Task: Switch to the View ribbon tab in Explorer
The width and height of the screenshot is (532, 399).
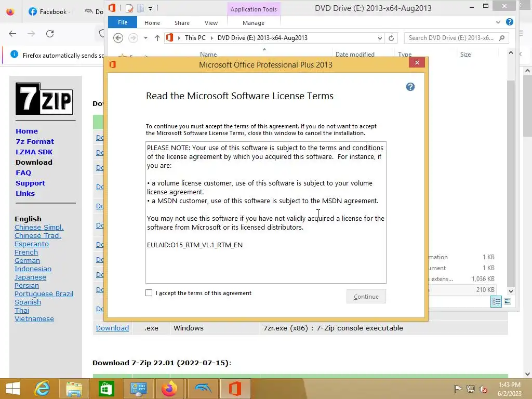Action: [x=211, y=23]
